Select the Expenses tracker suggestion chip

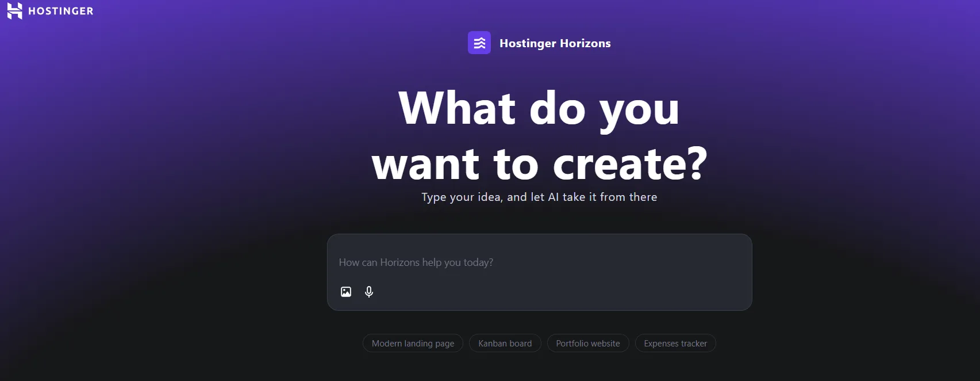click(x=675, y=344)
